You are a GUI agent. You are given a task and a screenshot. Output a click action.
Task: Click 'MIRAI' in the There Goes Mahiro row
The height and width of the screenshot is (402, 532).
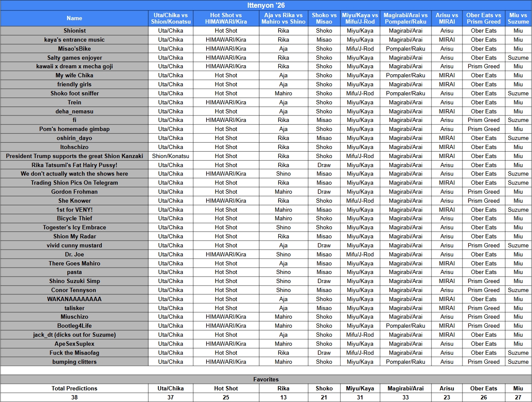[447, 263]
